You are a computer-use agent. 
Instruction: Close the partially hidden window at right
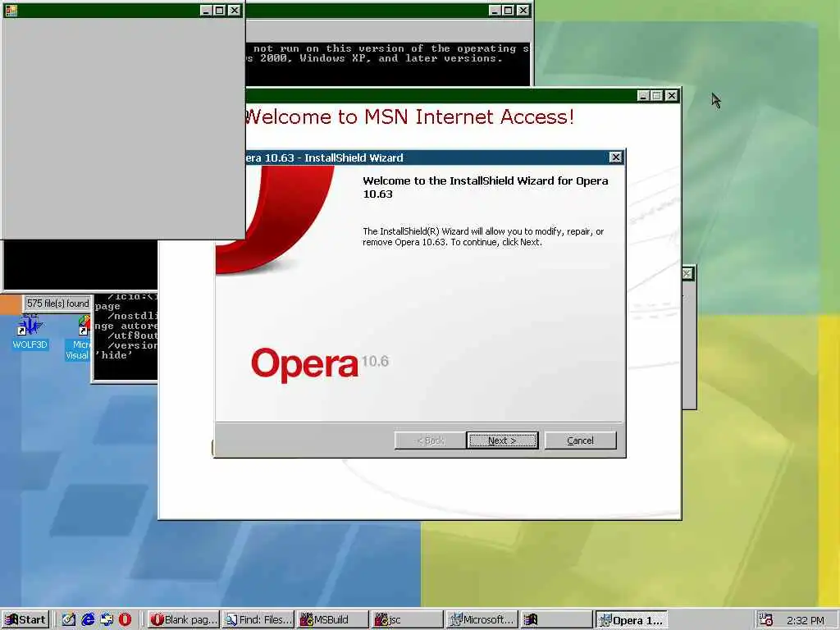pyautogui.click(x=687, y=274)
